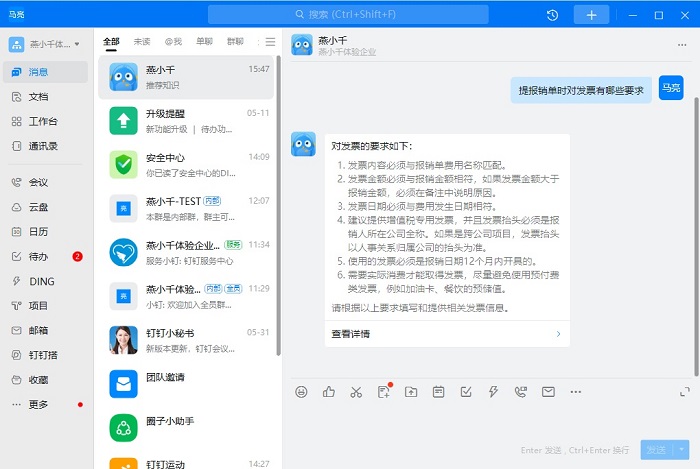Screen dimensions: 700x469
Task: Open 燕小千体验 全员 group chat
Action: coord(186,296)
